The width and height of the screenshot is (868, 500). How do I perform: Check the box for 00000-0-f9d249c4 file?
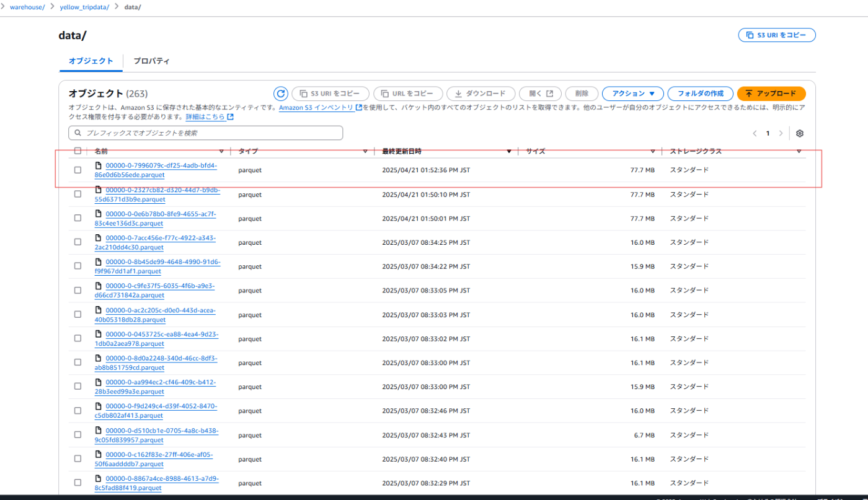[x=77, y=410]
